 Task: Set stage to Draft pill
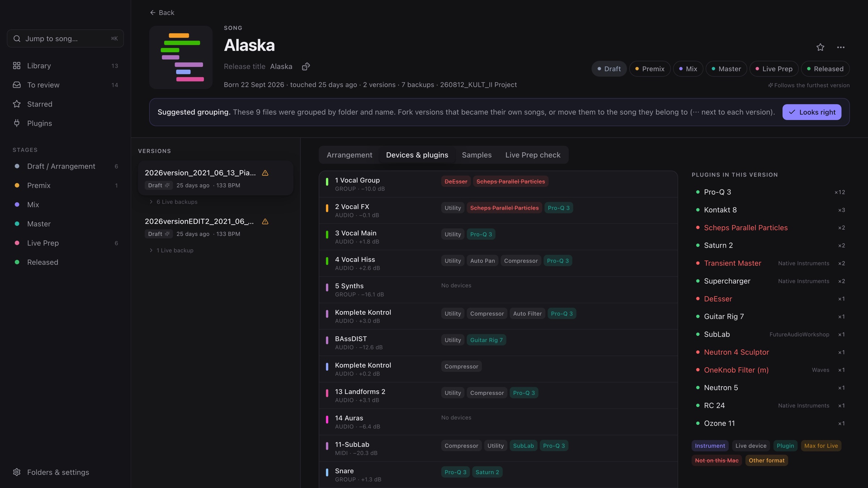click(609, 69)
